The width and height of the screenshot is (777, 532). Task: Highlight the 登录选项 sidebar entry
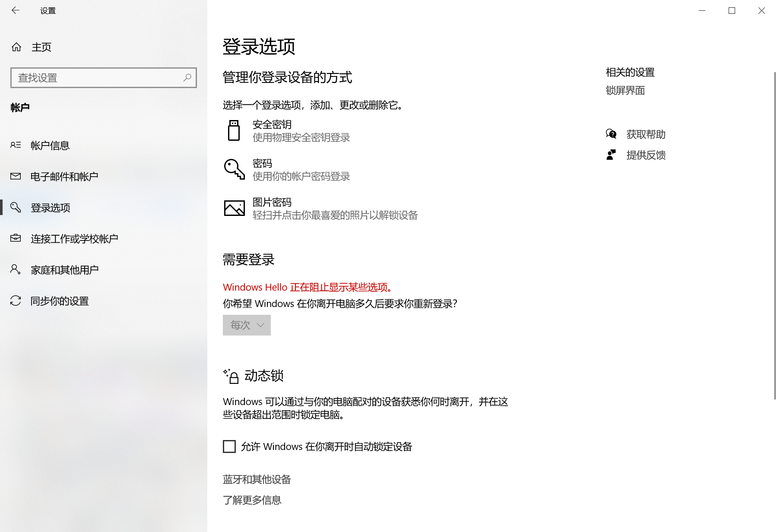[x=50, y=208]
